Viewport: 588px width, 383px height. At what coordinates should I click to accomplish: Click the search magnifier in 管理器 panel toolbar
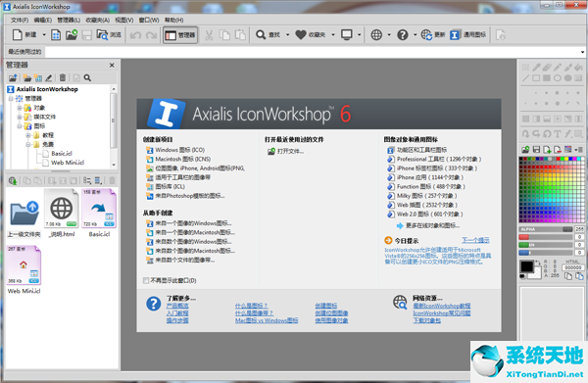pos(87,77)
